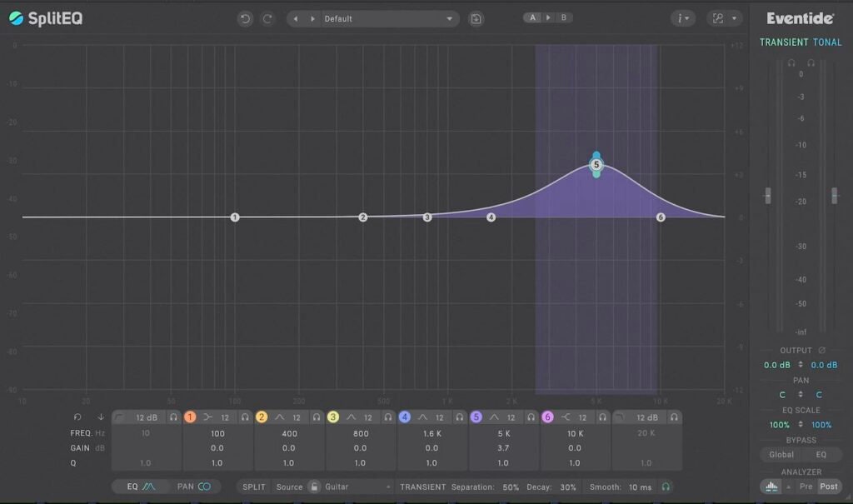The height and width of the screenshot is (504, 853).
Task: Open the Default preset dropdown
Action: click(x=388, y=18)
